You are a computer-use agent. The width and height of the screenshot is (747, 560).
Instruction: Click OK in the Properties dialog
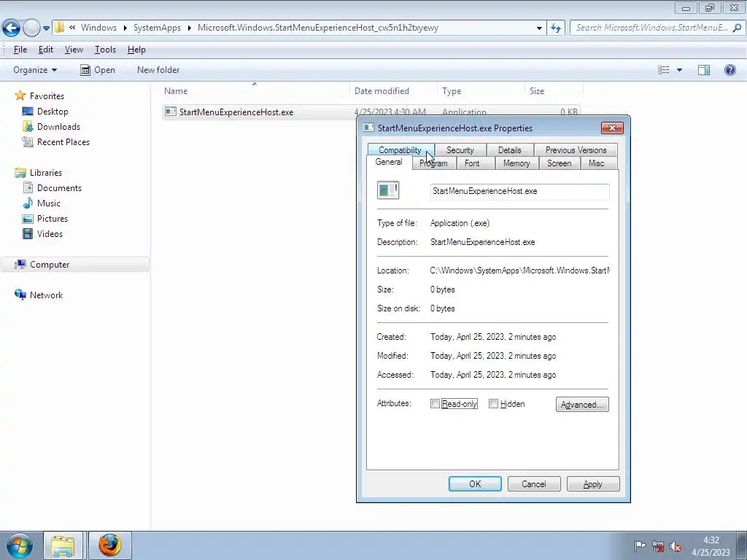pos(475,484)
